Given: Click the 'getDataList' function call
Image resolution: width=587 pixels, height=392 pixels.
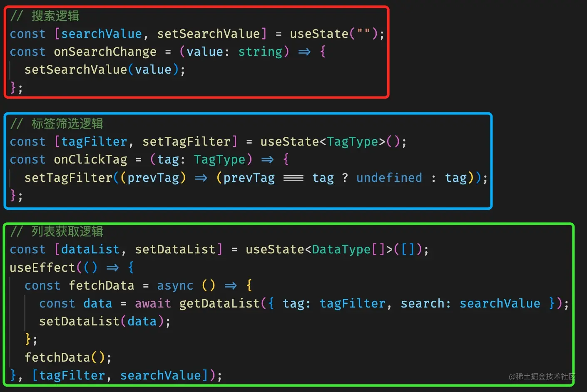Looking at the screenshot, I should point(219,303).
